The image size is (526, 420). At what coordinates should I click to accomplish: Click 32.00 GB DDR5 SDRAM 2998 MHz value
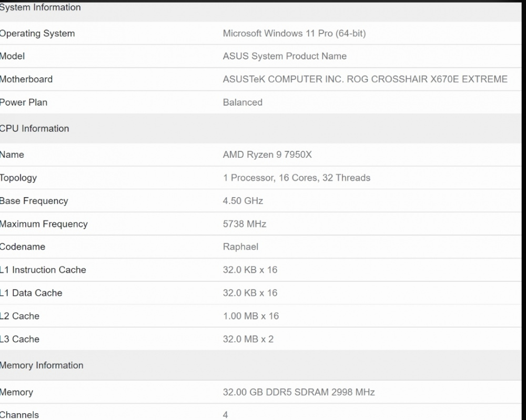pos(299,392)
